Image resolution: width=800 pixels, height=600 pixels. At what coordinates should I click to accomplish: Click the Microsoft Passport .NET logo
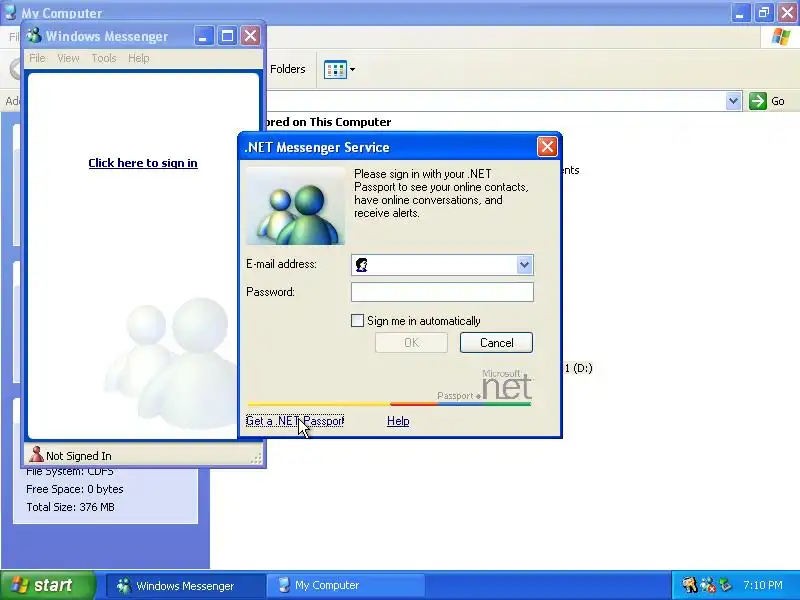tap(484, 386)
